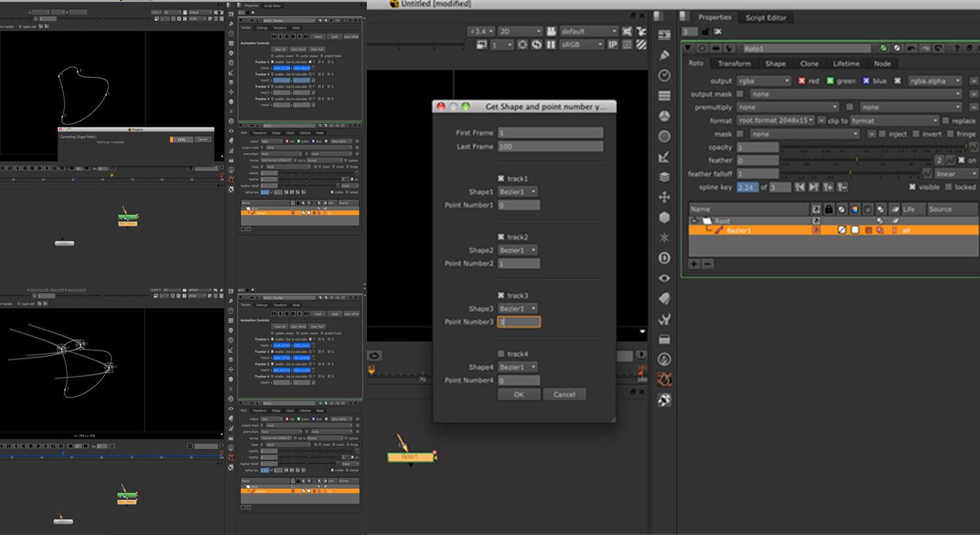Open the Merge nodes layers icon
The image size is (980, 535).
click(665, 177)
